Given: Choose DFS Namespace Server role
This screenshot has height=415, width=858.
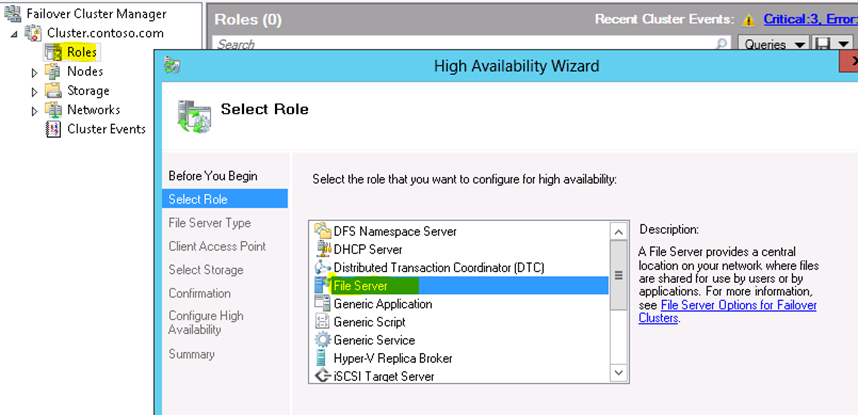Looking at the screenshot, I should tap(395, 231).
